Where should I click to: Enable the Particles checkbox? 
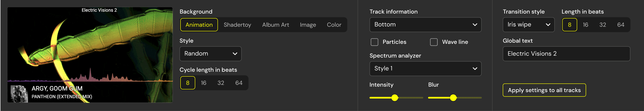[374, 42]
